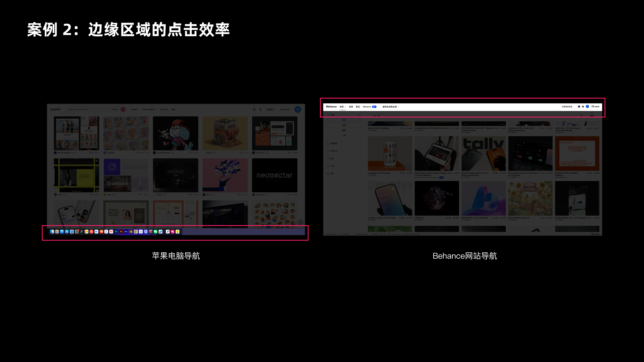Open the Behance PRO nav item

(370, 107)
